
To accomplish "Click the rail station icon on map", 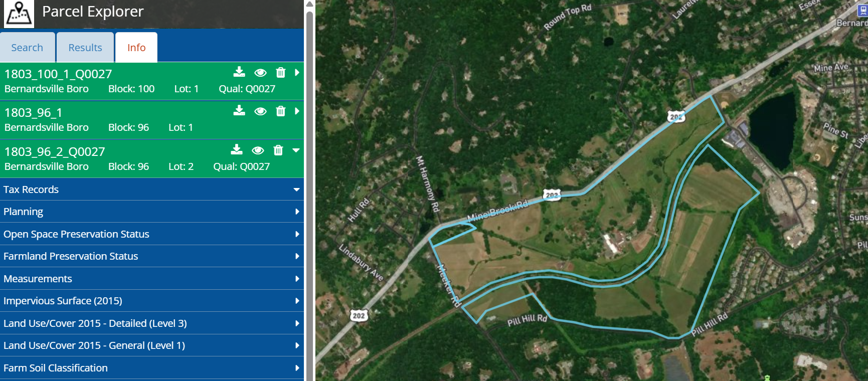I will 863,11.
